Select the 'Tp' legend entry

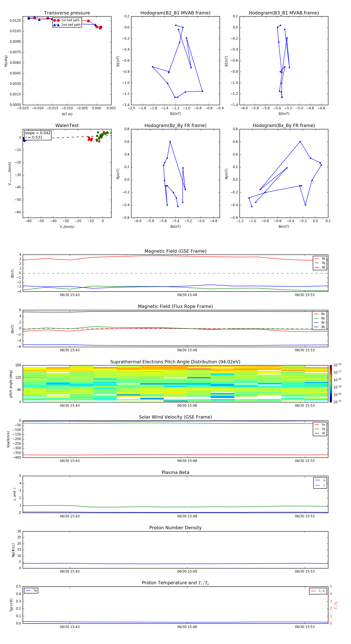(31, 591)
